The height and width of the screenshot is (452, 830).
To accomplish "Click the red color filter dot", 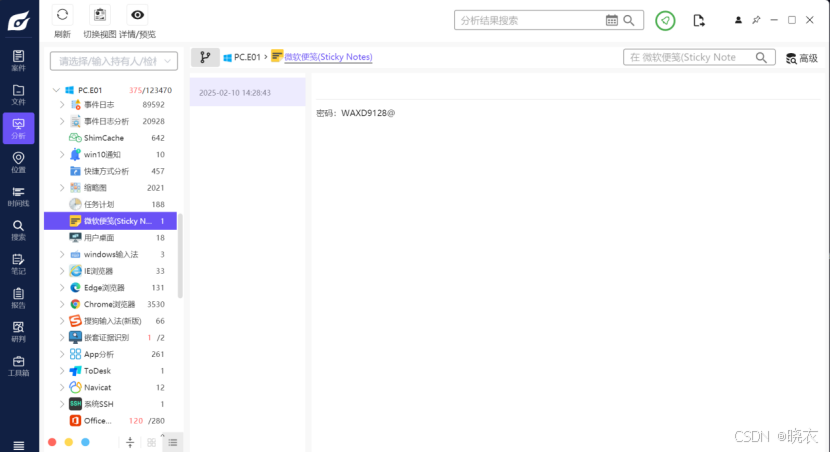I will pyautogui.click(x=52, y=442).
